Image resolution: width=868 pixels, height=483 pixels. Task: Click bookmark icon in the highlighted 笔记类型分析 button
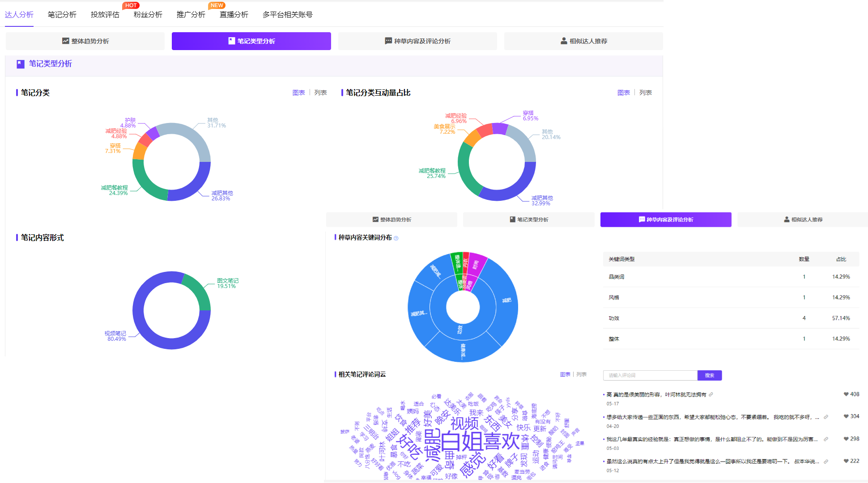231,41
